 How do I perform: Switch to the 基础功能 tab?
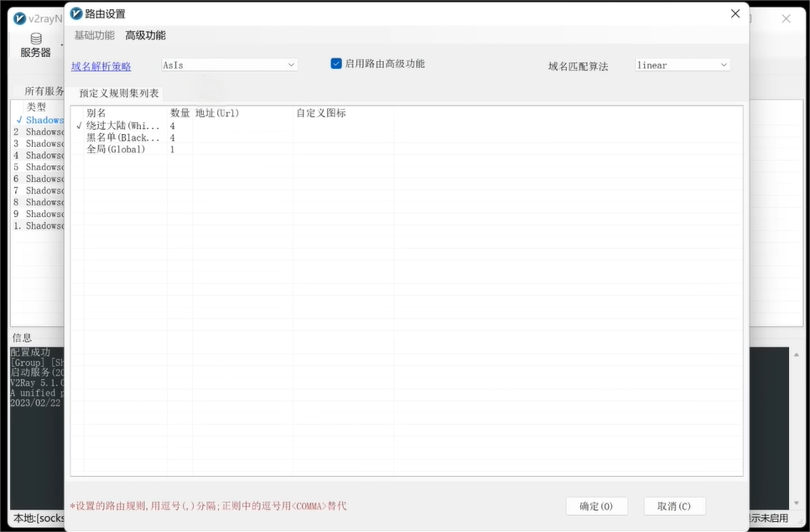pos(93,35)
